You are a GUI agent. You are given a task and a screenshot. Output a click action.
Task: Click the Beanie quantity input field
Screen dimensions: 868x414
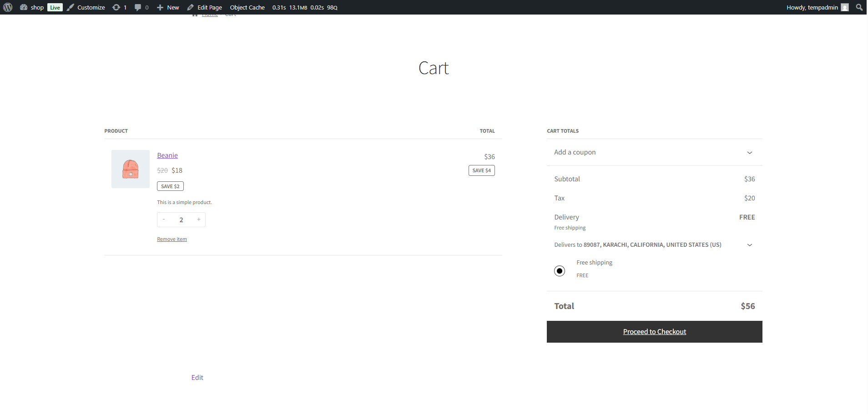(x=181, y=219)
